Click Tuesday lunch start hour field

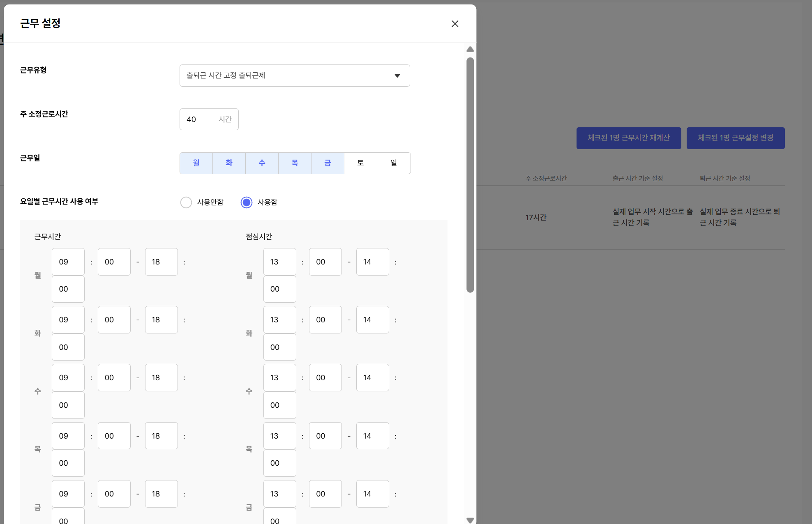point(279,320)
